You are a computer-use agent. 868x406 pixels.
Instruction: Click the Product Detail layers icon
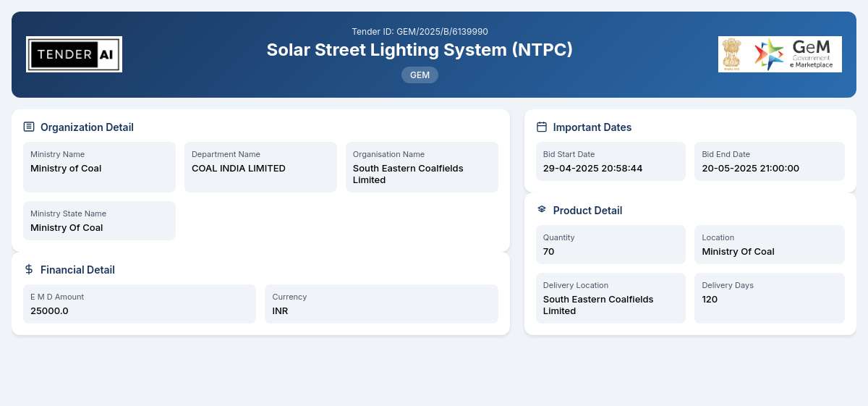pos(542,209)
